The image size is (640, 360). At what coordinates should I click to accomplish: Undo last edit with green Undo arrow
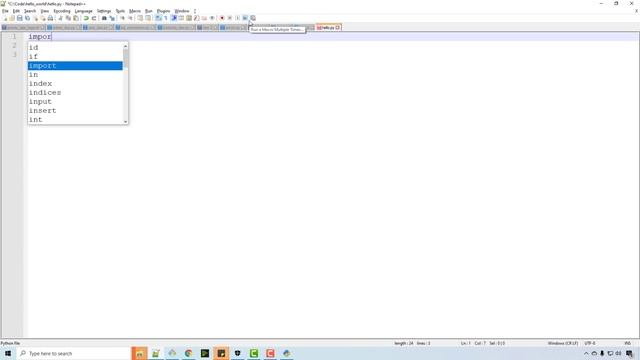[86, 18]
